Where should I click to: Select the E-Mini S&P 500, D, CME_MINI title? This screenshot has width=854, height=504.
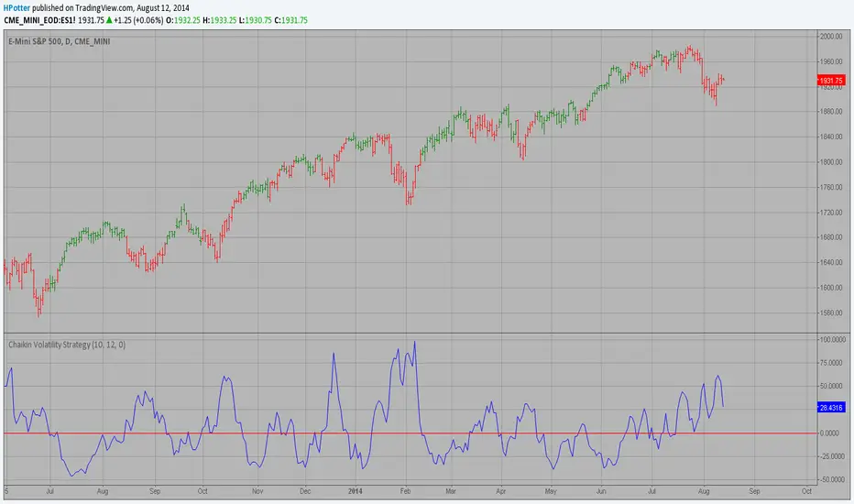pos(59,41)
